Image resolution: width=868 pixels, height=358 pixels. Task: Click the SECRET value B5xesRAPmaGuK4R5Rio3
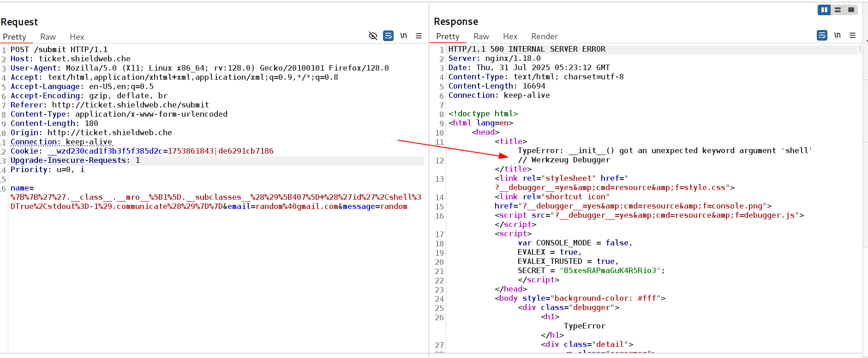[610, 271]
